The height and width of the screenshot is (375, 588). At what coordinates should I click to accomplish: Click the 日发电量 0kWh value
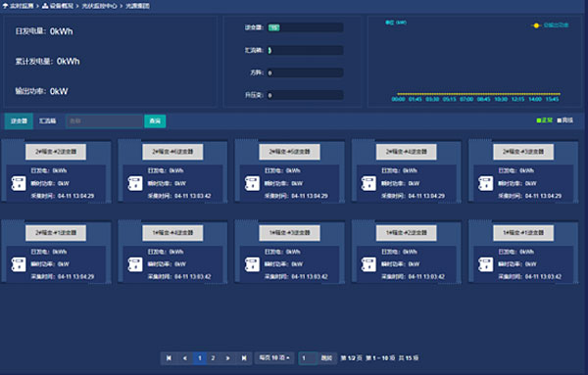coord(62,31)
